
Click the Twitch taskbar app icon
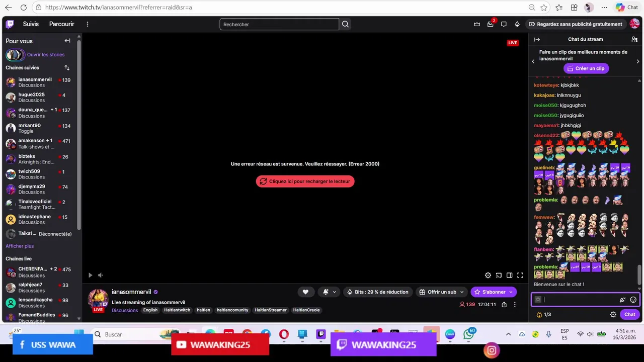321,334
